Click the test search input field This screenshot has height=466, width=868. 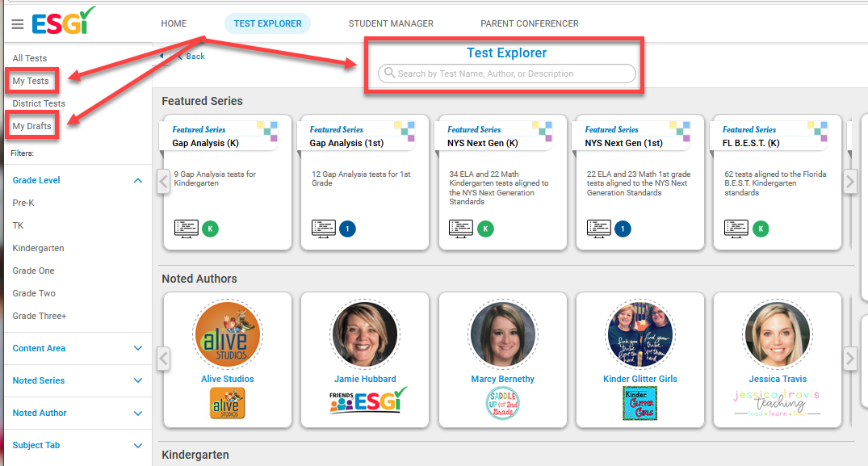click(506, 73)
